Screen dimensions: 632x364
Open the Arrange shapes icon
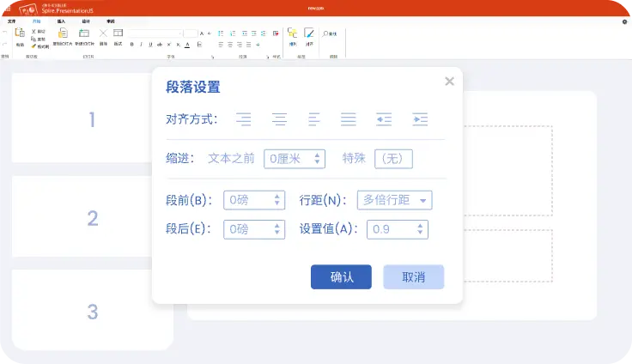coord(292,33)
